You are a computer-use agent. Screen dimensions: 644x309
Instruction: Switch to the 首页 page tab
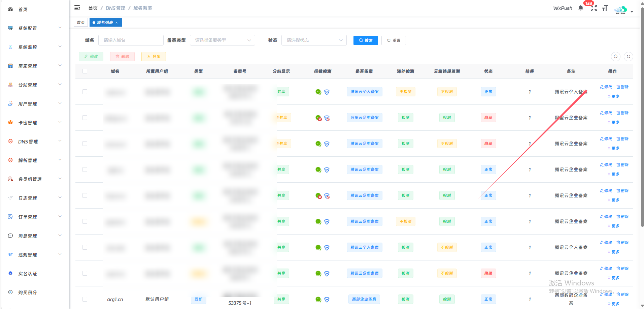pyautogui.click(x=81, y=23)
